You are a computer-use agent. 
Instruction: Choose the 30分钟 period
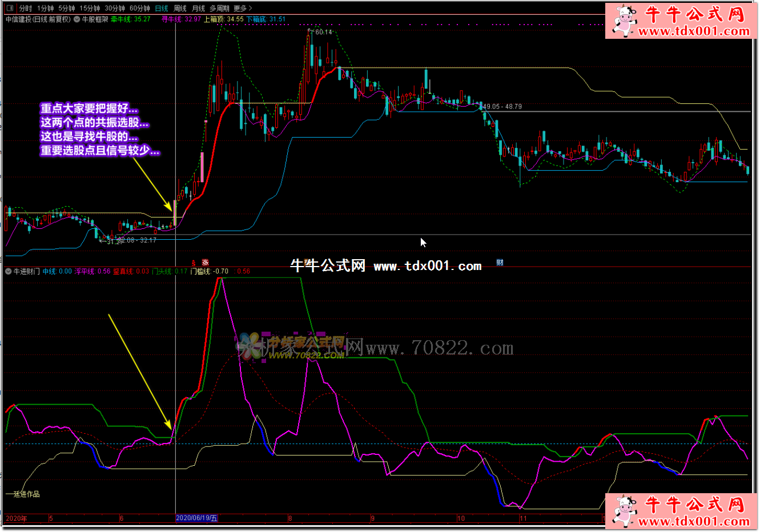tap(114, 8)
